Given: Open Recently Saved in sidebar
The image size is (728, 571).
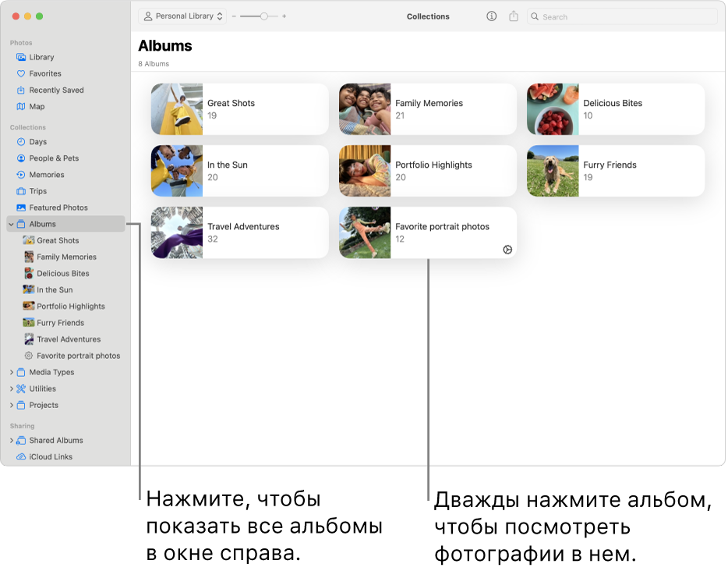Looking at the screenshot, I should (56, 90).
